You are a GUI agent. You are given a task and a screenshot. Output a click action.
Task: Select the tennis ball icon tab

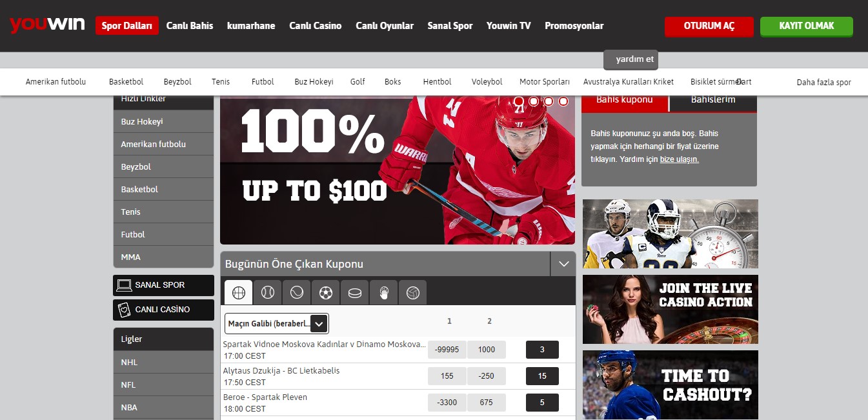pos(297,293)
